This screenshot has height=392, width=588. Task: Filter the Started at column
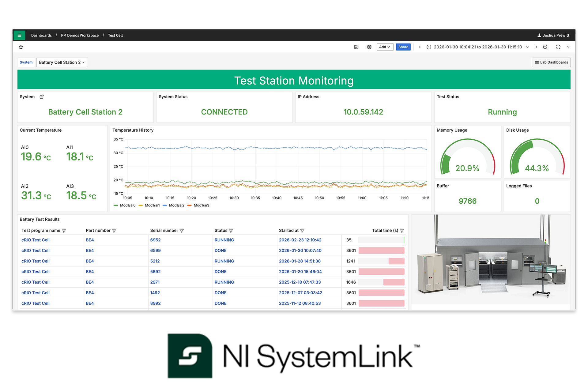pyautogui.click(x=302, y=231)
